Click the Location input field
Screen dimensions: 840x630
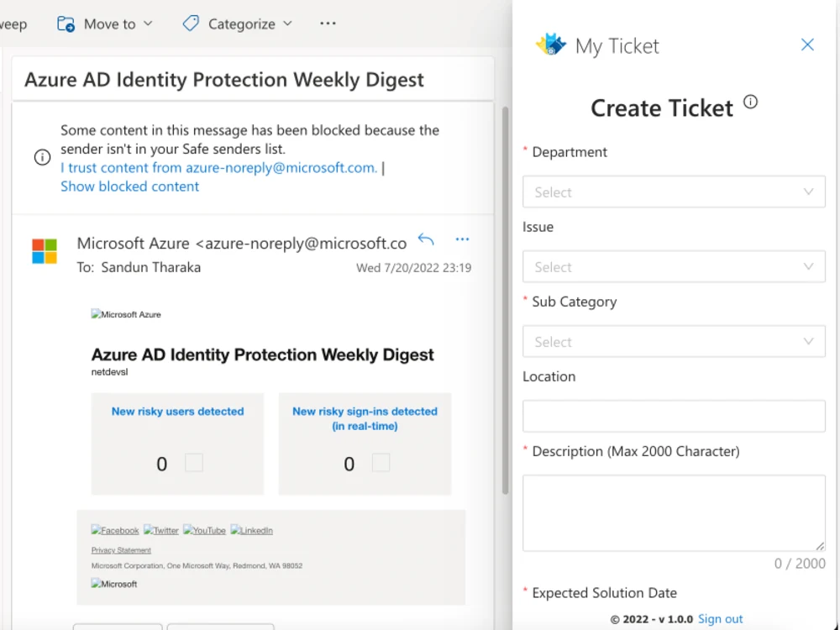(674, 417)
